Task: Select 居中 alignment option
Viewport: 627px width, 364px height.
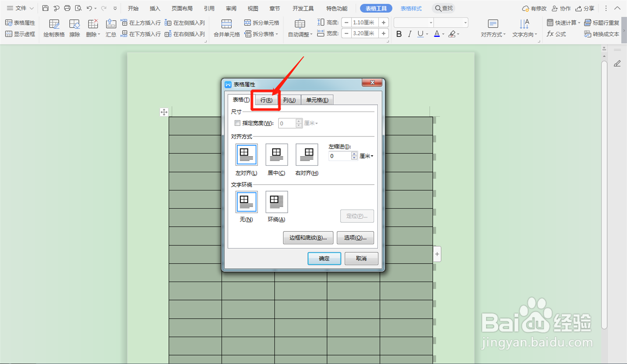Action: 277,155
